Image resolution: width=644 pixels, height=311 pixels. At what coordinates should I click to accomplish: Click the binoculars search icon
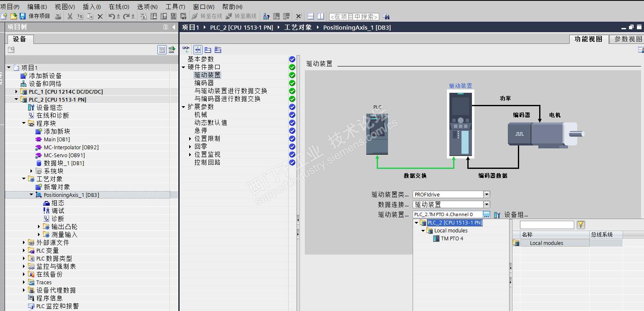[386, 16]
